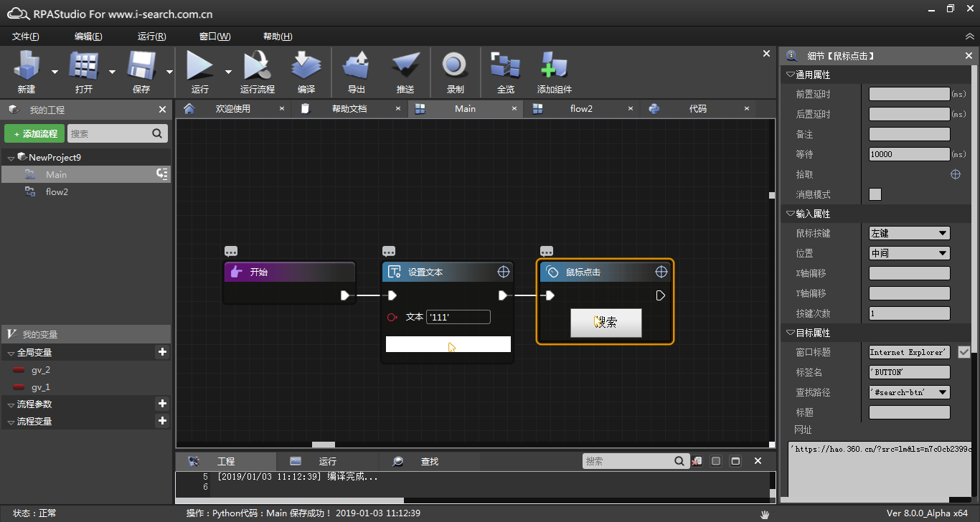
Task: Collapse the 全局变量 section
Action: (x=11, y=353)
